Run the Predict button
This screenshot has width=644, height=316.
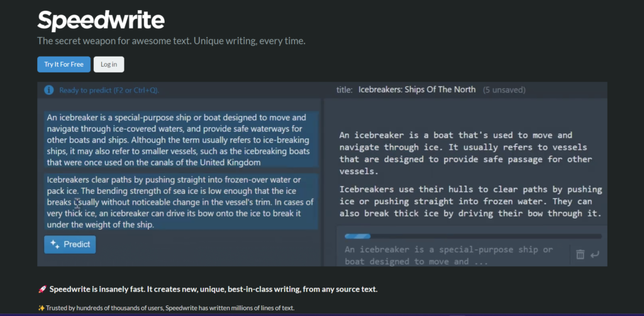click(70, 244)
